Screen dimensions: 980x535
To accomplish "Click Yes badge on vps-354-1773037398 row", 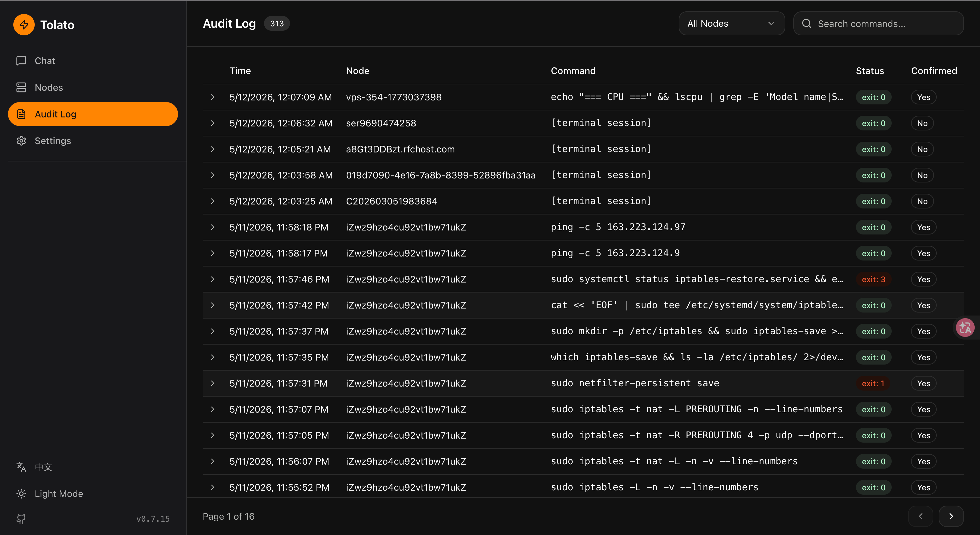I will (924, 97).
